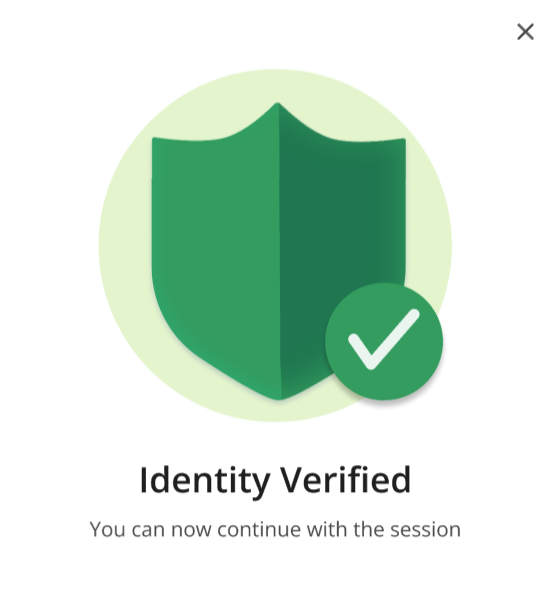Click the word "with" in the subtitle
Image resolution: width=552 pixels, height=598 pixels.
point(327,529)
